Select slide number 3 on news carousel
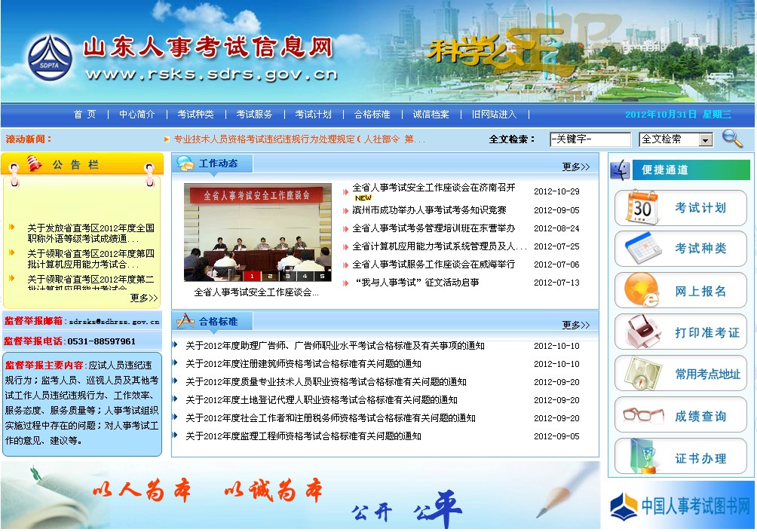 (x=287, y=276)
